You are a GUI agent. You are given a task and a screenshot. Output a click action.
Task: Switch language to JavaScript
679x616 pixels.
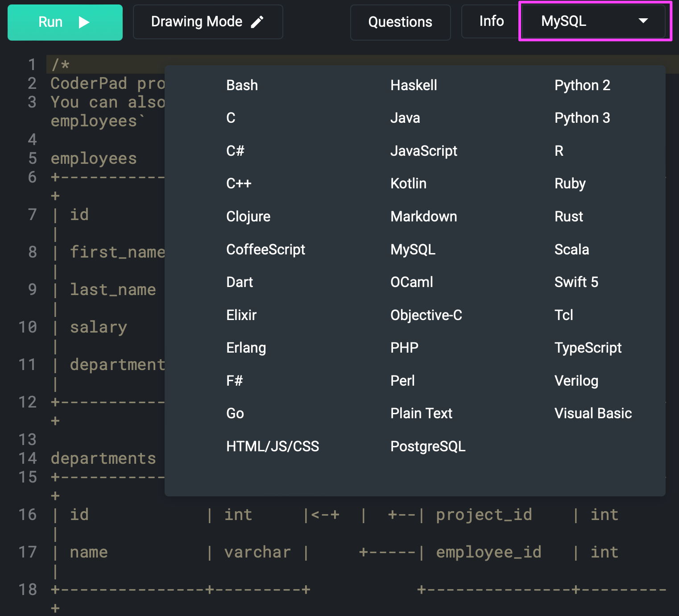coord(424,151)
